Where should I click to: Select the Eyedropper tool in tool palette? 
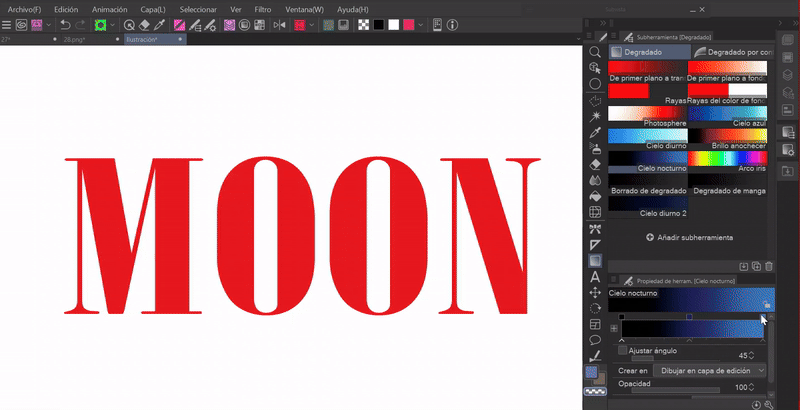click(x=595, y=133)
